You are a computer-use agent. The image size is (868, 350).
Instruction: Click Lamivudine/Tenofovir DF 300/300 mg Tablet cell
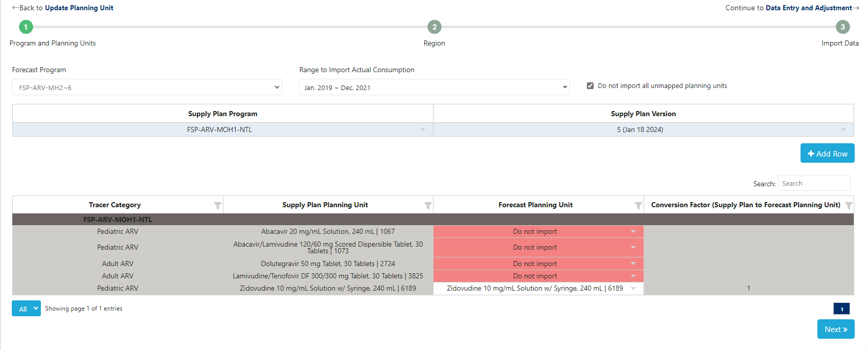[328, 276]
